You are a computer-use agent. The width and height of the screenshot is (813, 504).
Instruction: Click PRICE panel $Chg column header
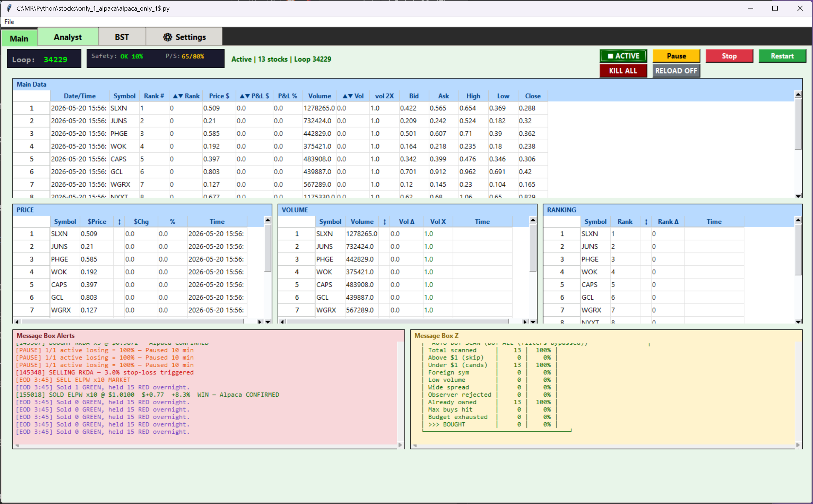[x=141, y=222]
